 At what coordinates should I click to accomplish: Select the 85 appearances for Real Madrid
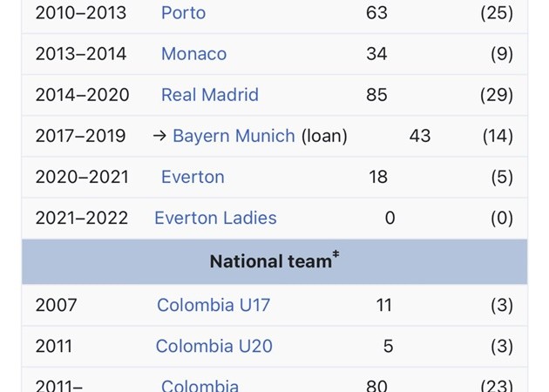coord(376,95)
